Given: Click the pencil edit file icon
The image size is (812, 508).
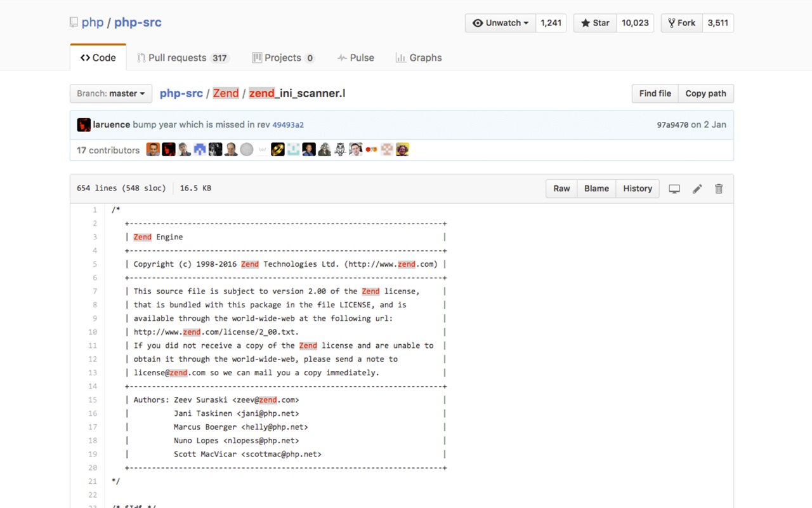Looking at the screenshot, I should coord(697,189).
